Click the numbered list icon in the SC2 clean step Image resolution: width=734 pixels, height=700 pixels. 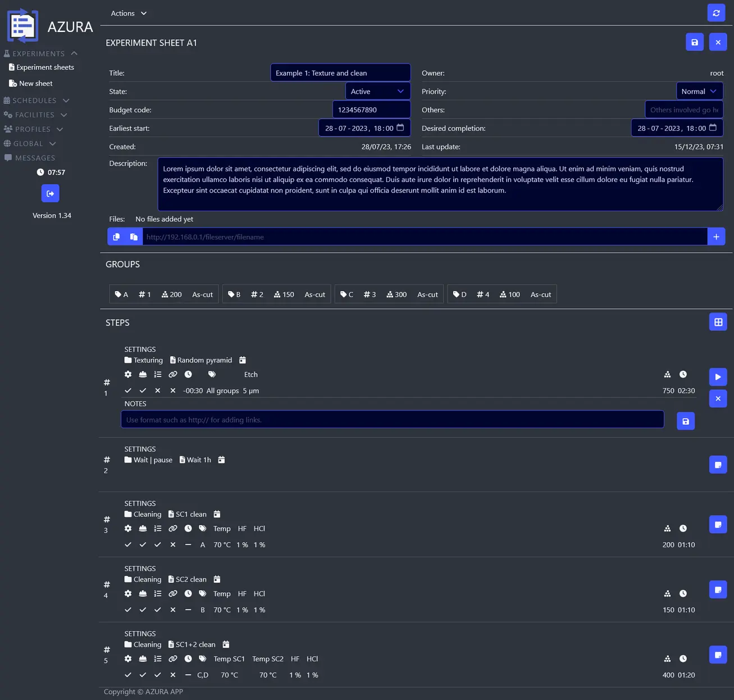158,593
